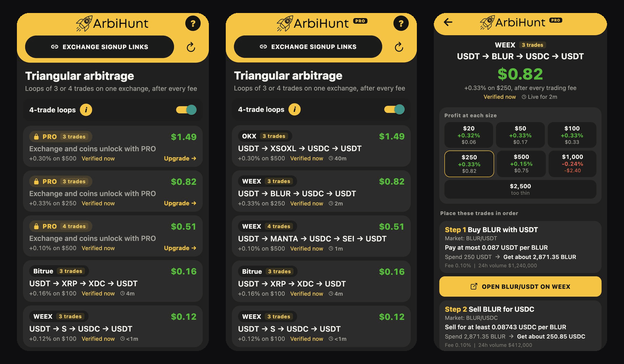Refresh the list in the left panel

[191, 47]
